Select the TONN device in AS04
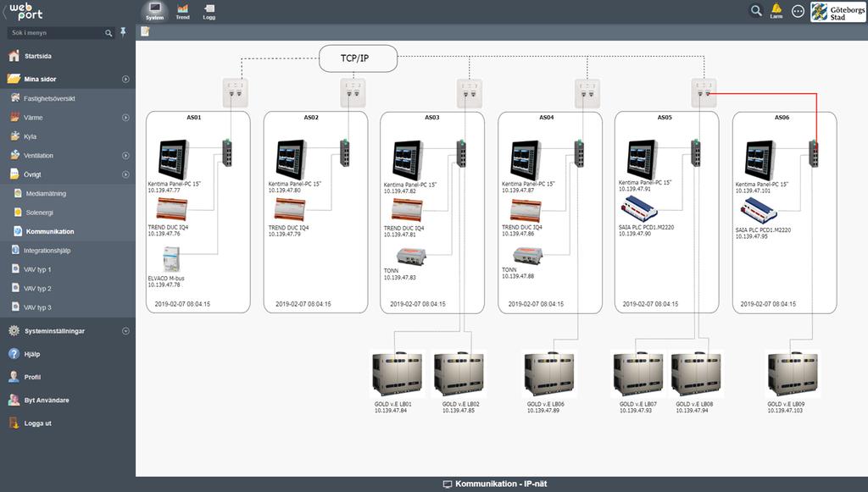The width and height of the screenshot is (868, 492). point(527,255)
